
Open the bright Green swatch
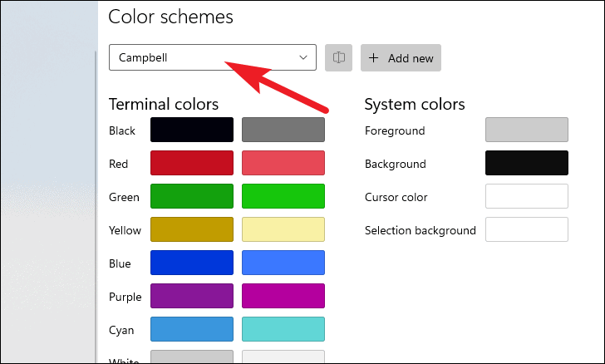tap(283, 196)
